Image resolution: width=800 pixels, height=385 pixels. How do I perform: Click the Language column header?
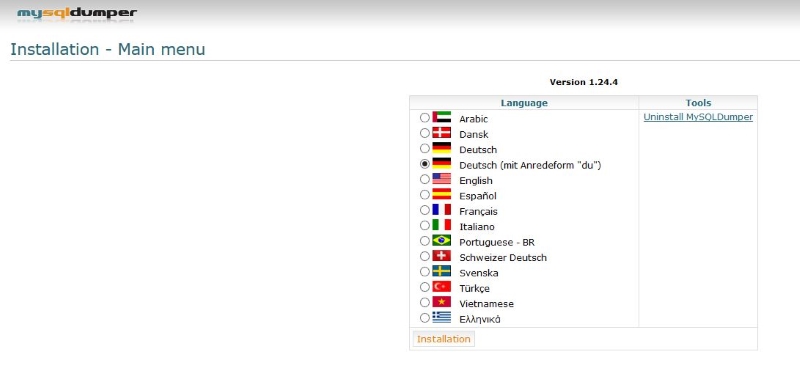pos(524,103)
